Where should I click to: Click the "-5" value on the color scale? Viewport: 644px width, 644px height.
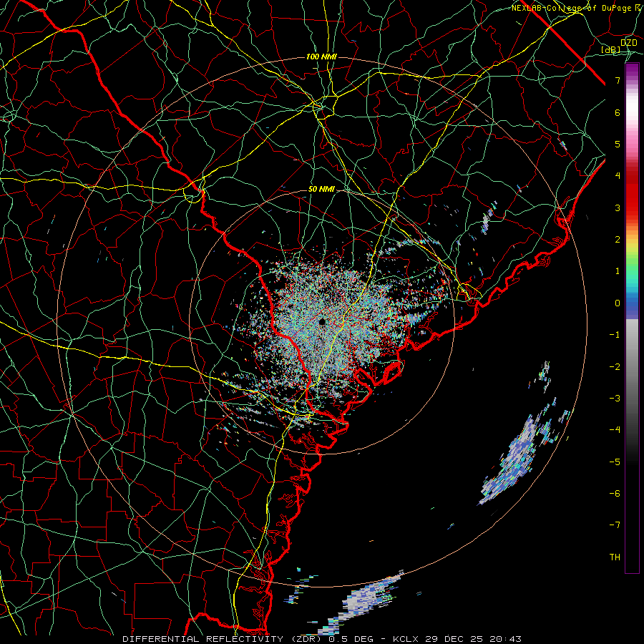[x=615, y=462]
